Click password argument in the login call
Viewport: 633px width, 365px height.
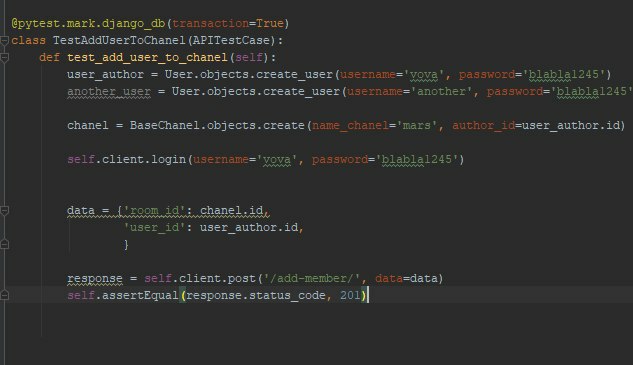point(385,159)
